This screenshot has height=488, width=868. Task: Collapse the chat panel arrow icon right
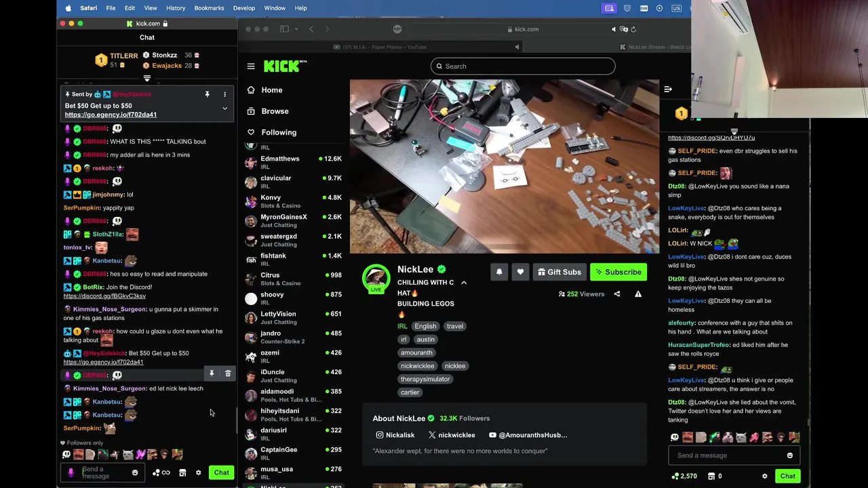pos(668,89)
